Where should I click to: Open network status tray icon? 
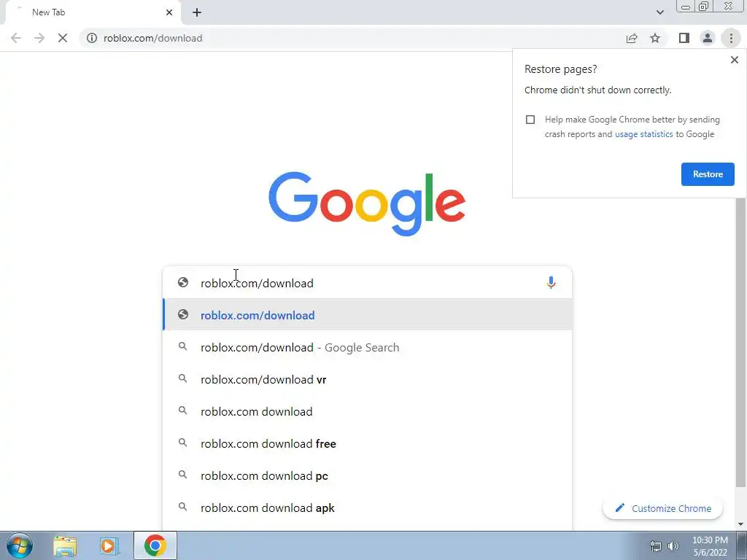click(x=656, y=546)
